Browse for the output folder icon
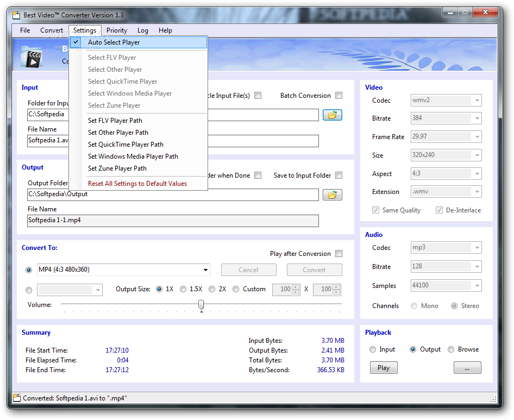Viewport: 514px width, 420px height. tap(332, 195)
